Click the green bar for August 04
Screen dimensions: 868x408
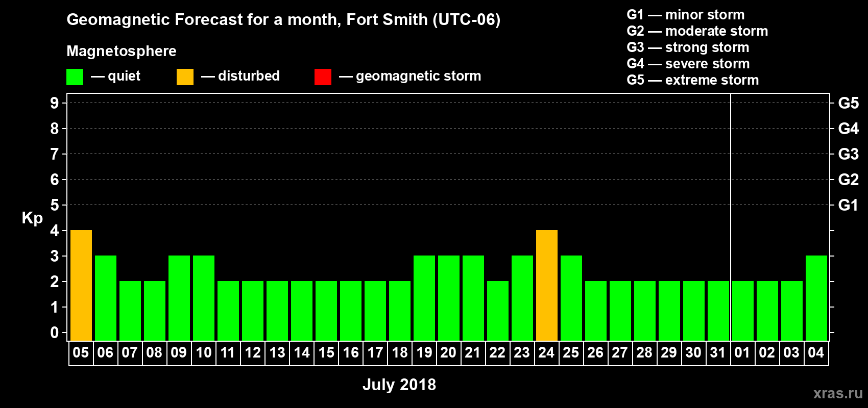click(816, 298)
